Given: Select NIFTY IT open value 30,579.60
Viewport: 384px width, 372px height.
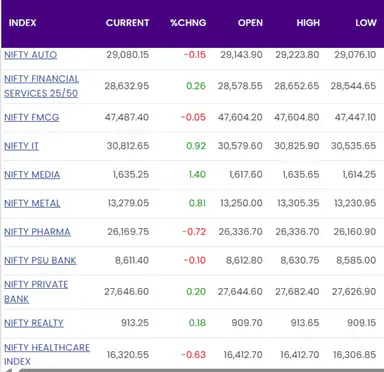Looking at the screenshot, I should (x=240, y=146).
